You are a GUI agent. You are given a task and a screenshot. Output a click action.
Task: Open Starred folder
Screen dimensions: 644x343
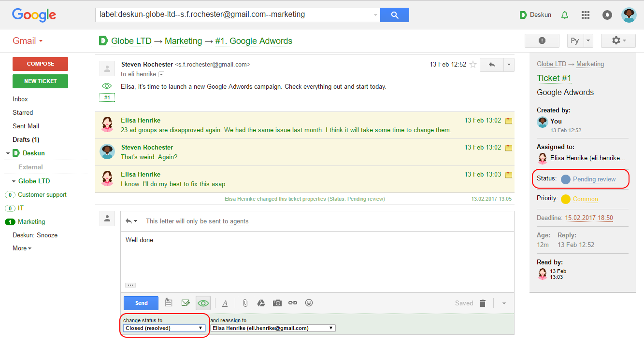coord(23,112)
